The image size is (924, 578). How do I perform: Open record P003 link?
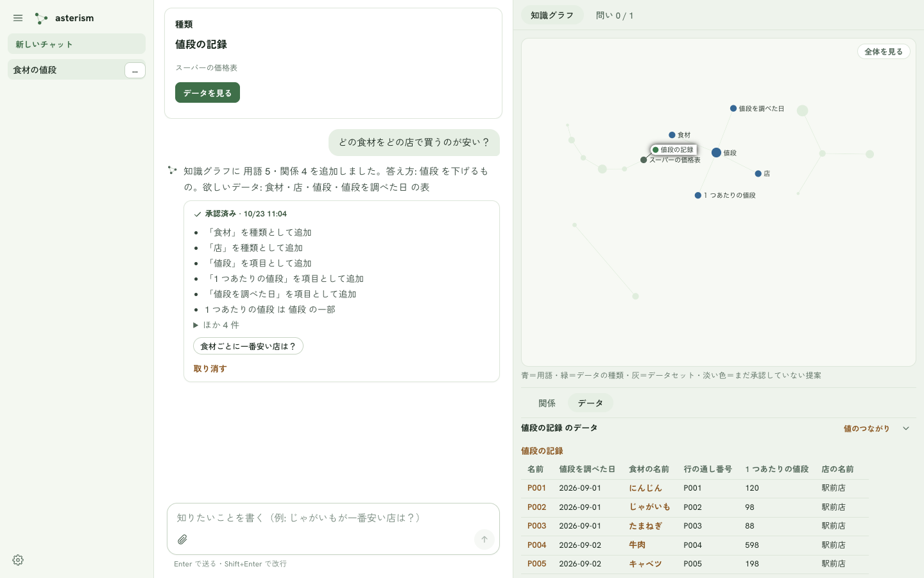coord(536,526)
